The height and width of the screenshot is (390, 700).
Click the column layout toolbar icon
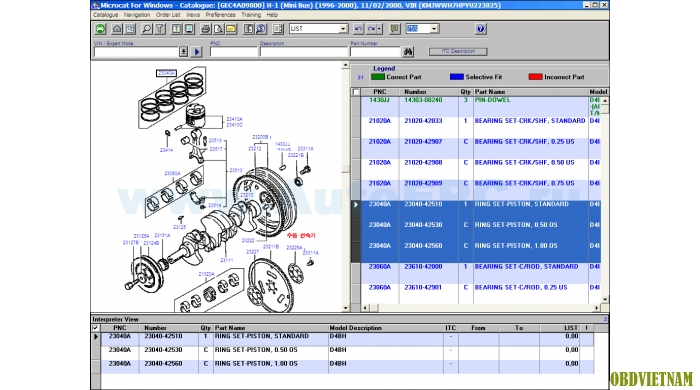click(278, 29)
